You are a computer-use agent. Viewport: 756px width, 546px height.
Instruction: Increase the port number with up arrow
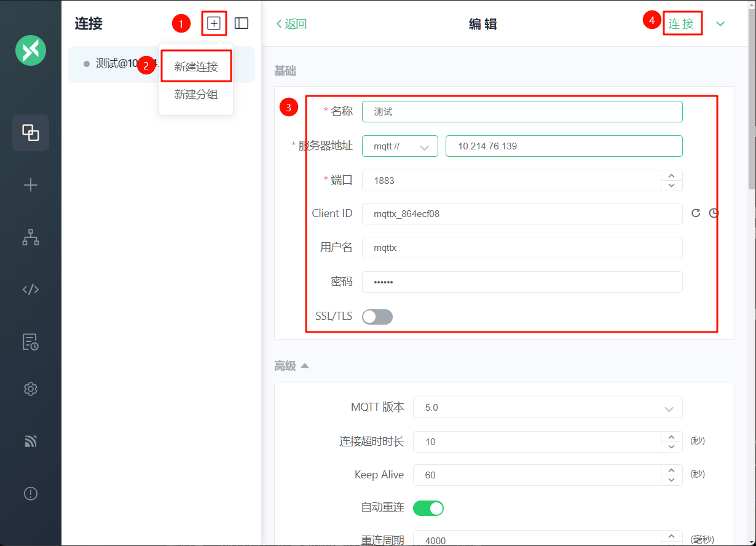pyautogui.click(x=671, y=176)
